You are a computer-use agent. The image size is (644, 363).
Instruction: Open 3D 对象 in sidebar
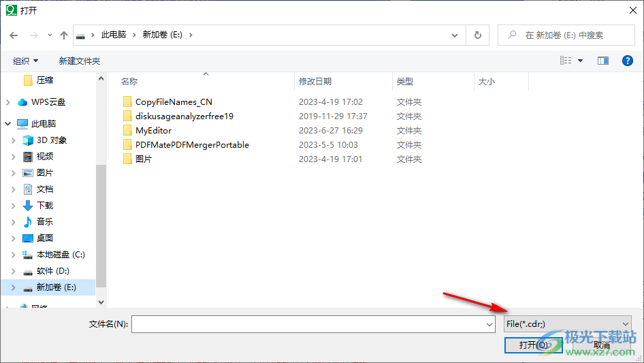[x=51, y=140]
